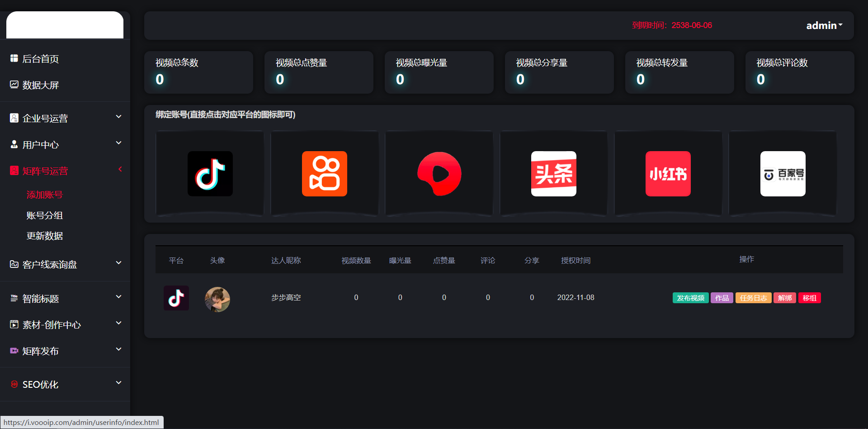This screenshot has width=868, height=429.
Task: Click the 达人昵称 column header
Action: (x=286, y=260)
